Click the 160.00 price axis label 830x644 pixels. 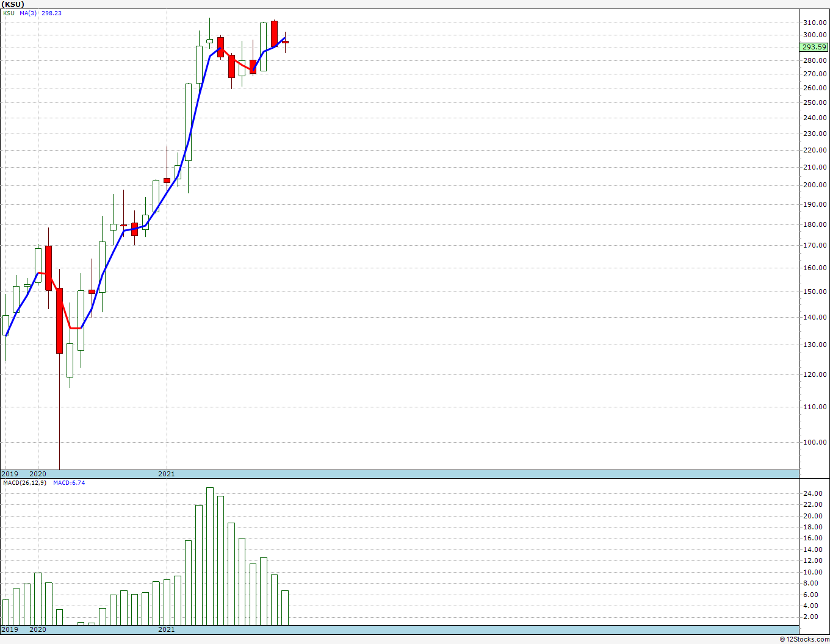click(815, 268)
